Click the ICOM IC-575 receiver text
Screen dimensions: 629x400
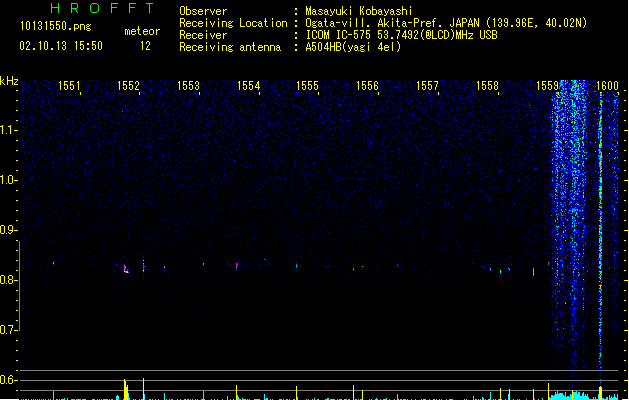(x=402, y=35)
